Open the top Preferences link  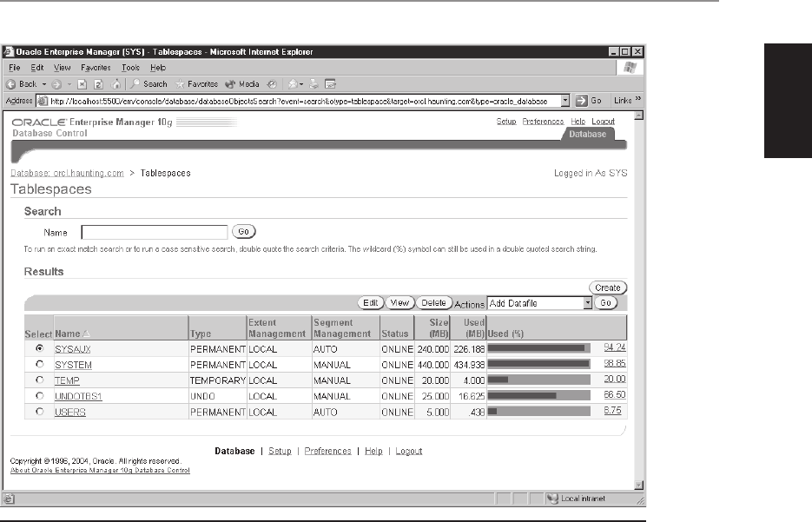tap(543, 122)
